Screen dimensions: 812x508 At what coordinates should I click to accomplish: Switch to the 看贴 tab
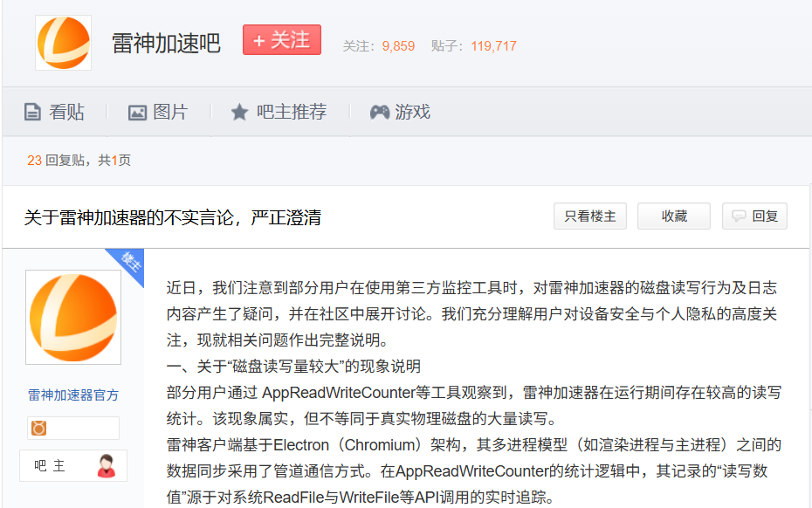click(x=55, y=112)
